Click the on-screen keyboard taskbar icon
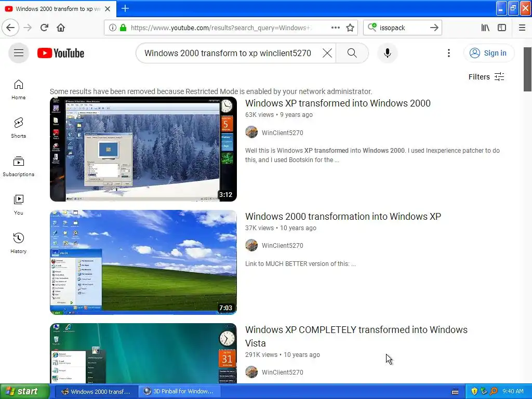 click(455, 392)
